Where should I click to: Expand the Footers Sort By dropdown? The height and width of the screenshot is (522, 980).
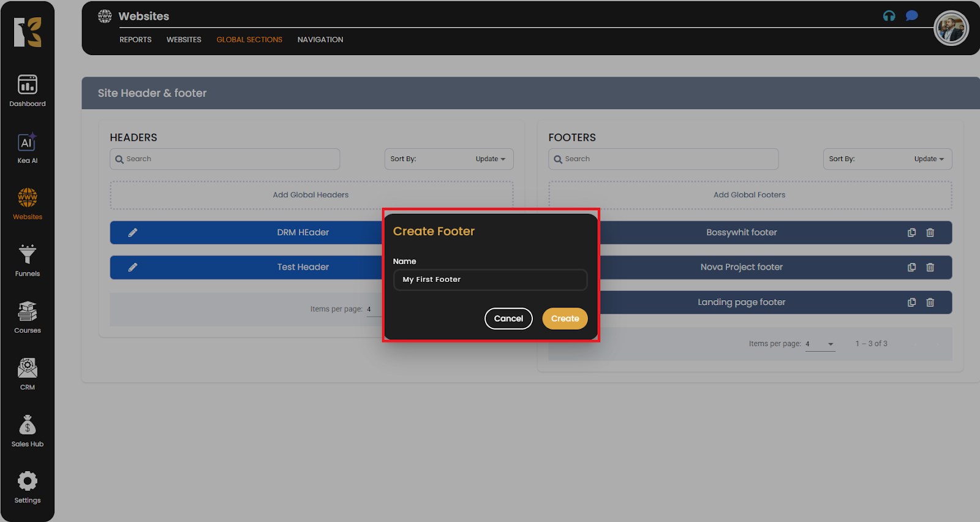887,159
